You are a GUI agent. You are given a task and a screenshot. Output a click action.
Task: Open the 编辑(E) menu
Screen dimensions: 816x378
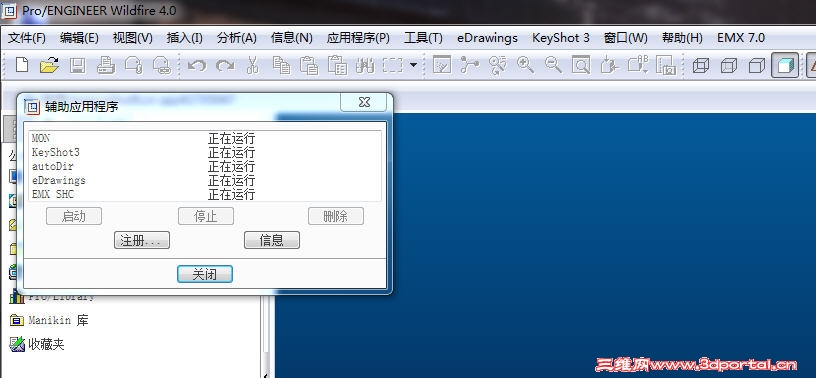click(x=79, y=38)
